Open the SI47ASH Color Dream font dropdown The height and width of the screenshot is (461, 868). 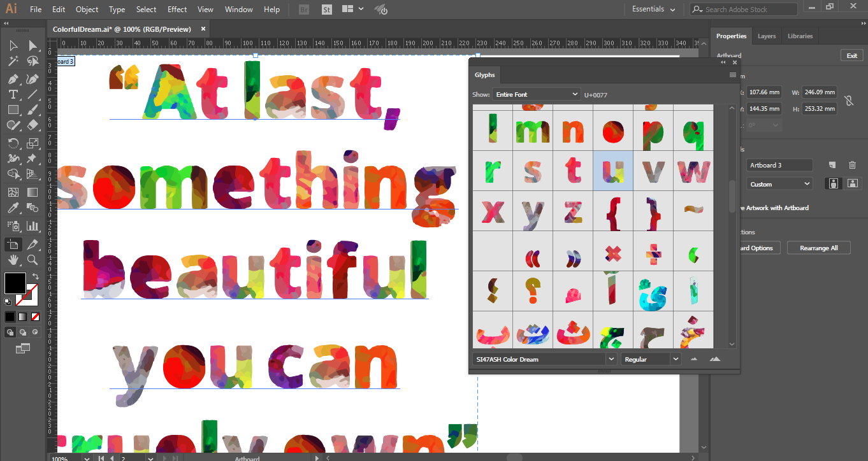(546, 359)
